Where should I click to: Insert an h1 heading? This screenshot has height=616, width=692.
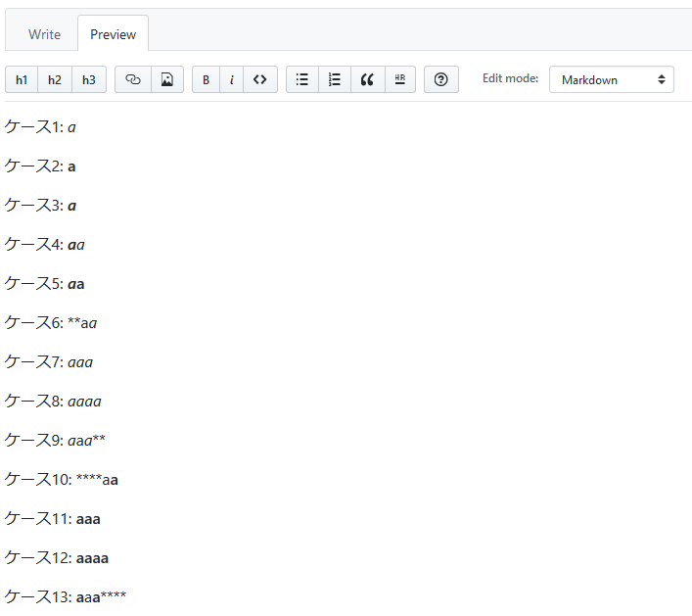(x=22, y=79)
